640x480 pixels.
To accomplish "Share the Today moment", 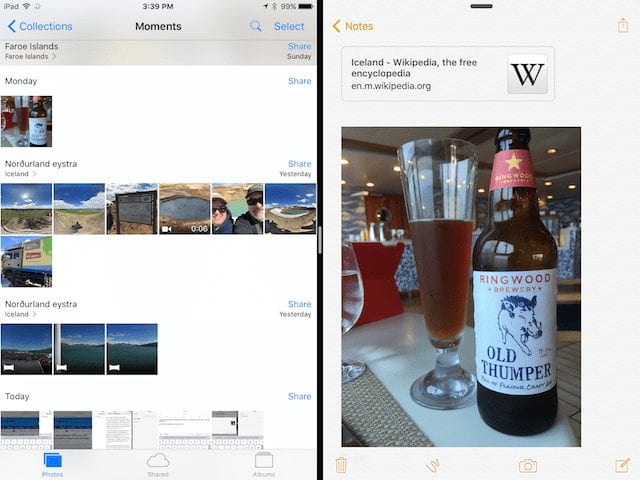I will [x=299, y=397].
